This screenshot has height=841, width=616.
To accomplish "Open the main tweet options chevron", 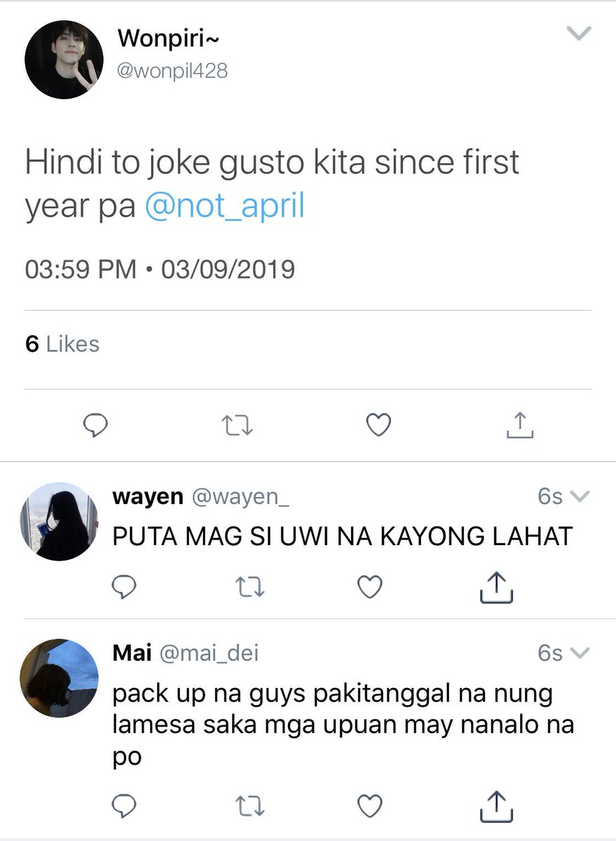I will click(x=579, y=34).
